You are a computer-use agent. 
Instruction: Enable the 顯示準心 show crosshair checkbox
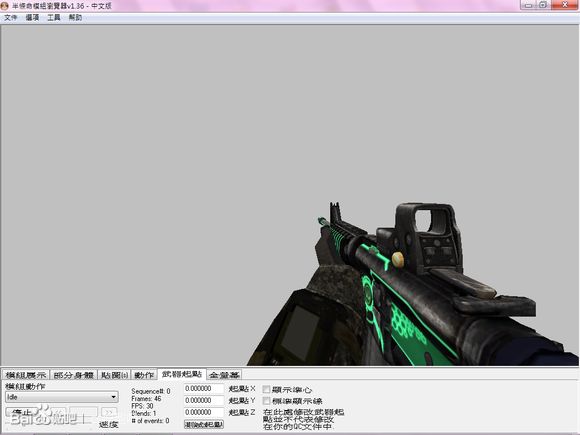266,389
